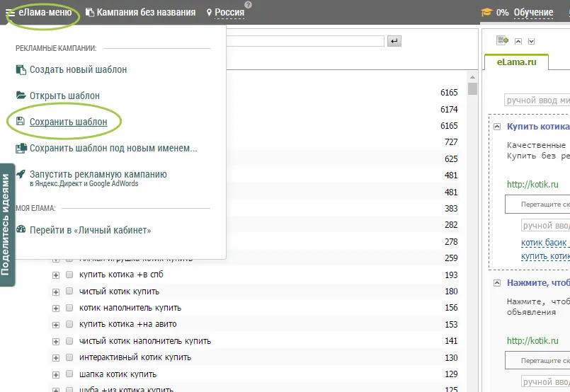Screen dimensions: 570x392
Task: Click the down arrow icon in right panel toolbar
Action: point(531,42)
